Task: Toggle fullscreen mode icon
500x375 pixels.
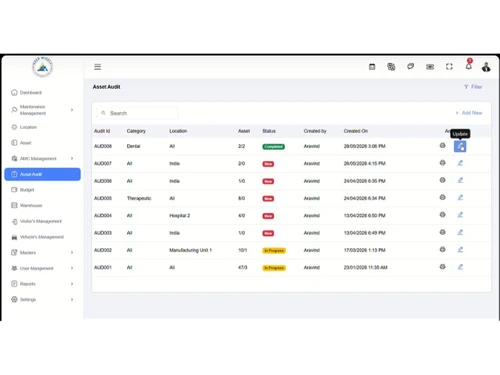Action: coord(449,67)
